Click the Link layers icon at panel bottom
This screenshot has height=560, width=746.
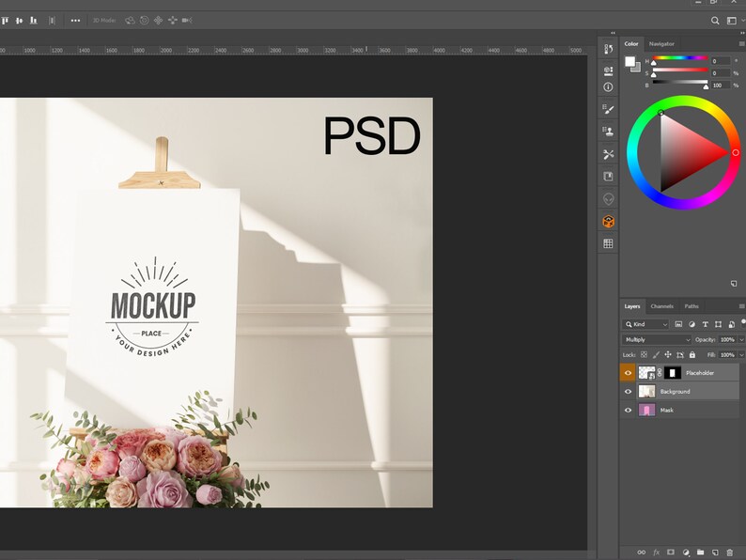pos(642,552)
